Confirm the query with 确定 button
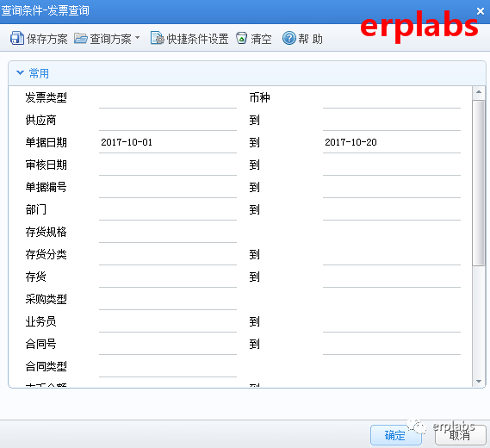This screenshot has height=448, width=490. (395, 435)
